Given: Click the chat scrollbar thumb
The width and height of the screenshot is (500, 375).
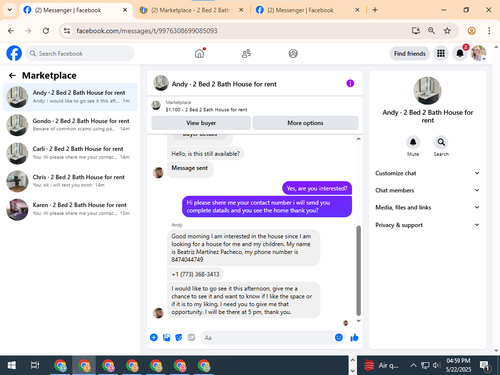Looking at the screenshot, I should [359, 270].
